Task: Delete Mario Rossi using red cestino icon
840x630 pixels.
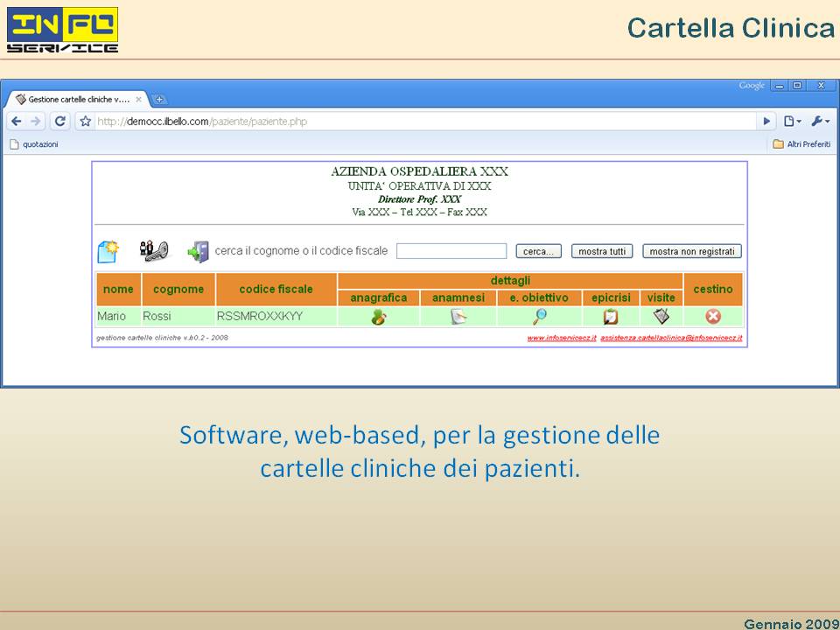Action: pos(713,317)
